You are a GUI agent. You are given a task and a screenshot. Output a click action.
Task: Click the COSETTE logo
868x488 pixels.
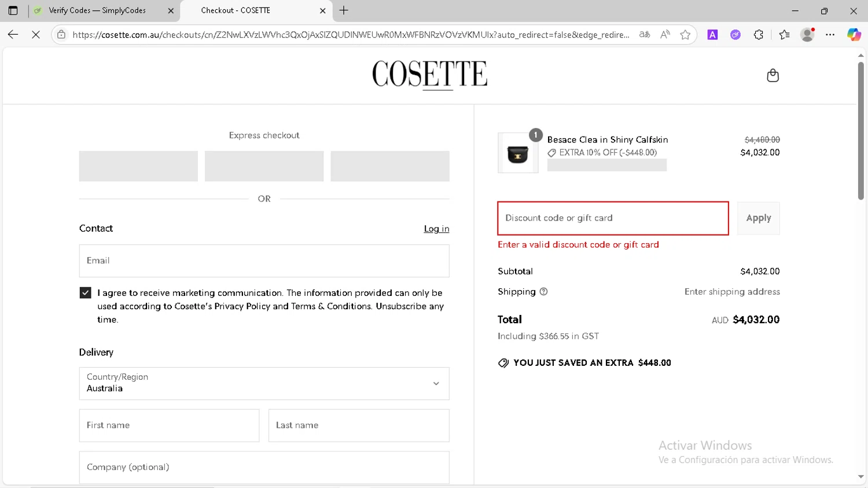click(x=430, y=75)
